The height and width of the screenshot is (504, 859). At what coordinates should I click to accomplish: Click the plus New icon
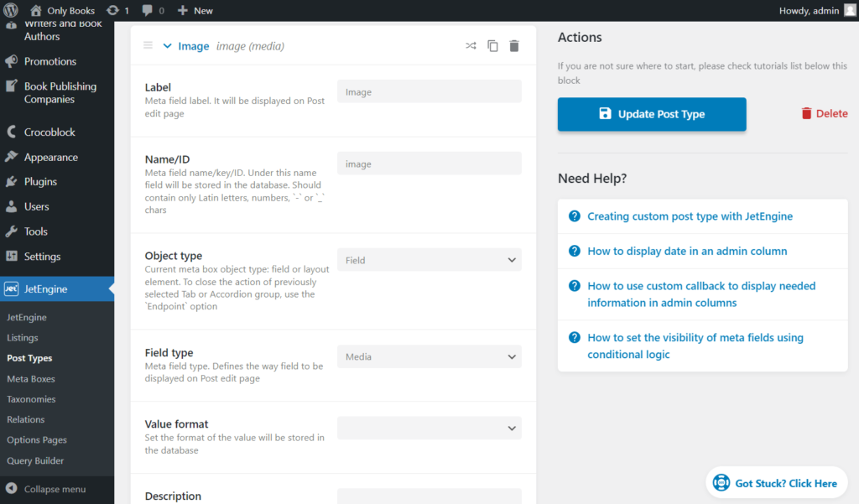182,10
